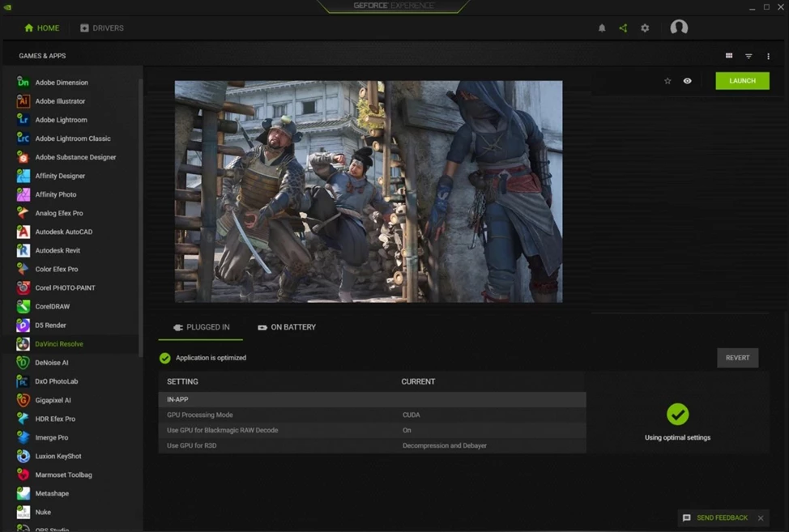The image size is (789, 532).
Task: Select the Metashape icon
Action: pyautogui.click(x=23, y=493)
